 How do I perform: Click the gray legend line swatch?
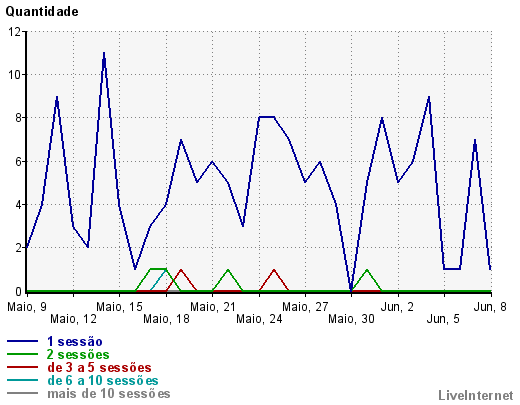coord(22,393)
